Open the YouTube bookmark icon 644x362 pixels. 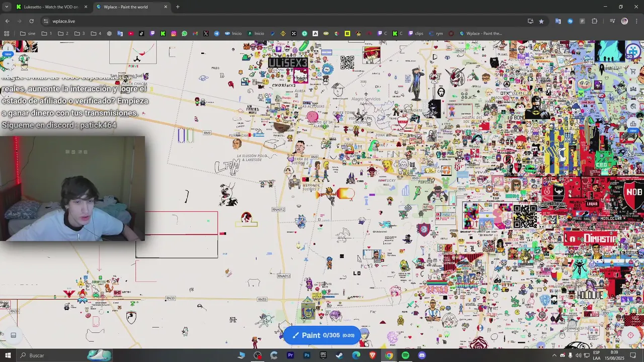pyautogui.click(x=131, y=34)
